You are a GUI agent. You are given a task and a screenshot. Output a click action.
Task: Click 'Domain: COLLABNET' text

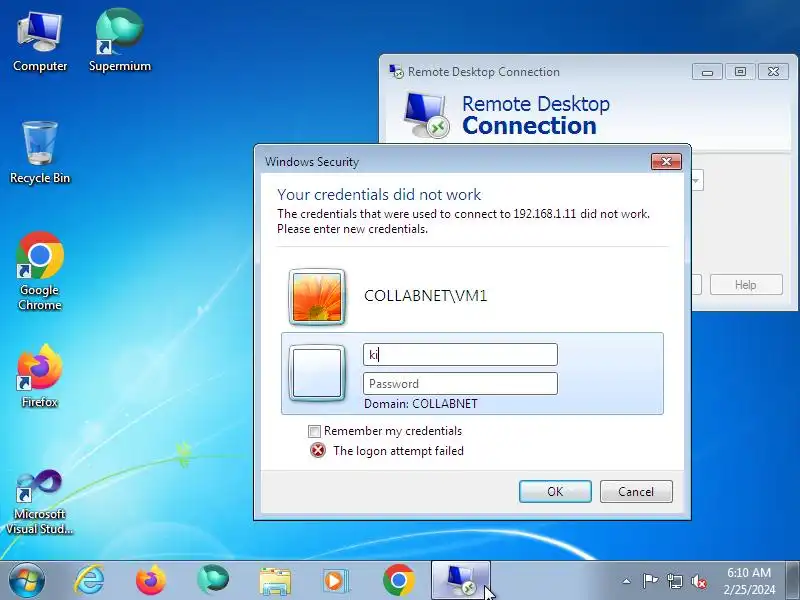[x=421, y=404]
